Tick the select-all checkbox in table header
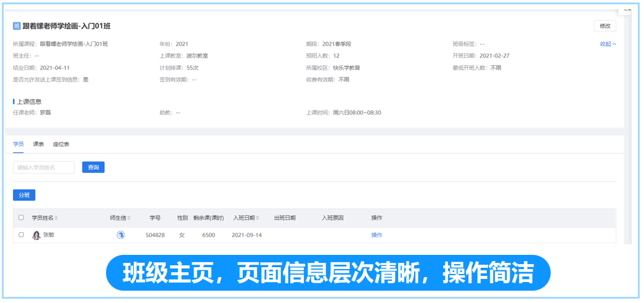 point(22,217)
